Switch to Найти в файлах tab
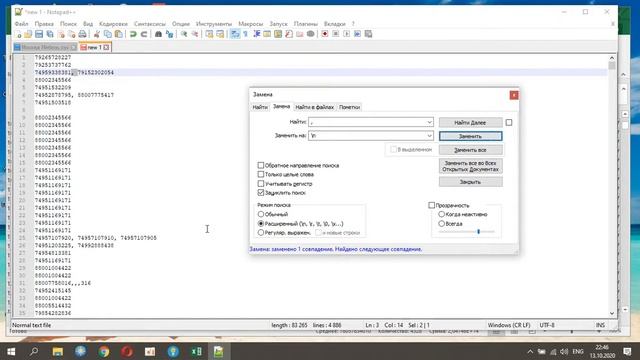Viewport: 640px width, 360px height. (x=314, y=107)
